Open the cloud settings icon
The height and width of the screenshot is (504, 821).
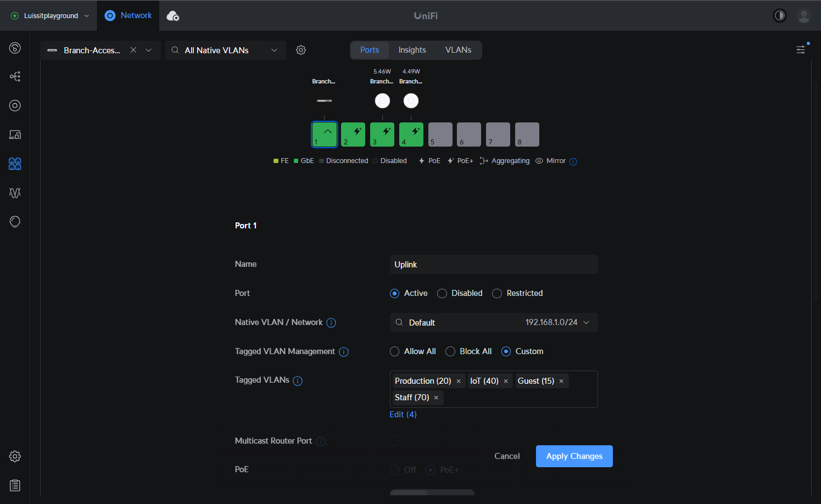(x=173, y=16)
